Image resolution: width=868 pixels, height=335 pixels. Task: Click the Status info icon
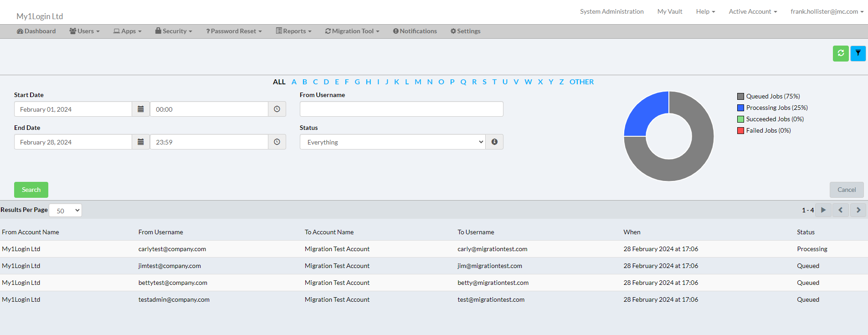click(x=494, y=142)
